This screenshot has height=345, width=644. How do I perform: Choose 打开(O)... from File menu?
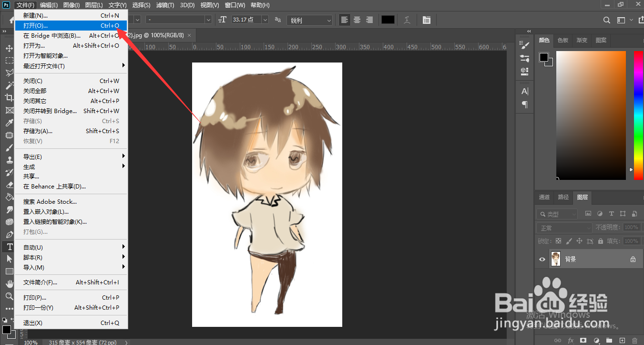point(72,26)
